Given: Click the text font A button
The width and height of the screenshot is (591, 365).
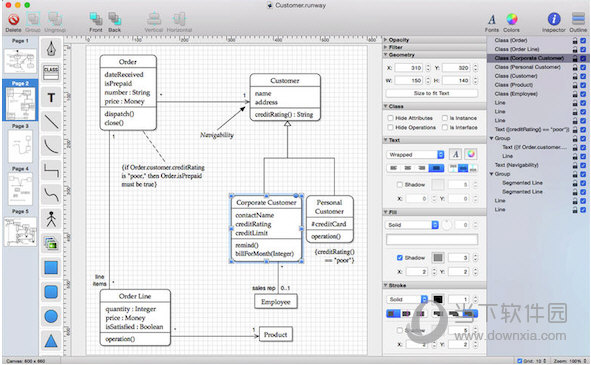Looking at the screenshot, I should coord(455,154).
